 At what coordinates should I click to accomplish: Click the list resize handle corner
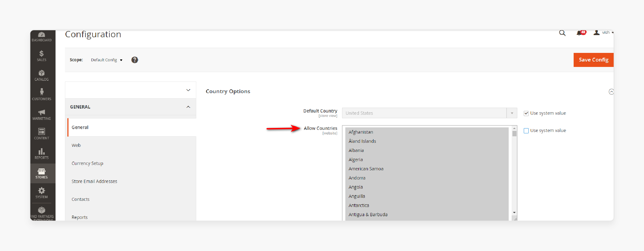pyautogui.click(x=515, y=219)
